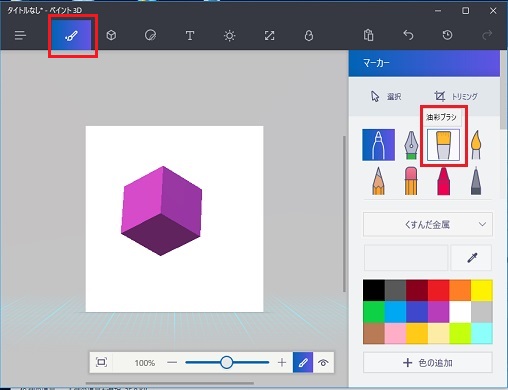The image size is (508, 390).
Task: Select the Pixel pen tool
Action: 476,181
